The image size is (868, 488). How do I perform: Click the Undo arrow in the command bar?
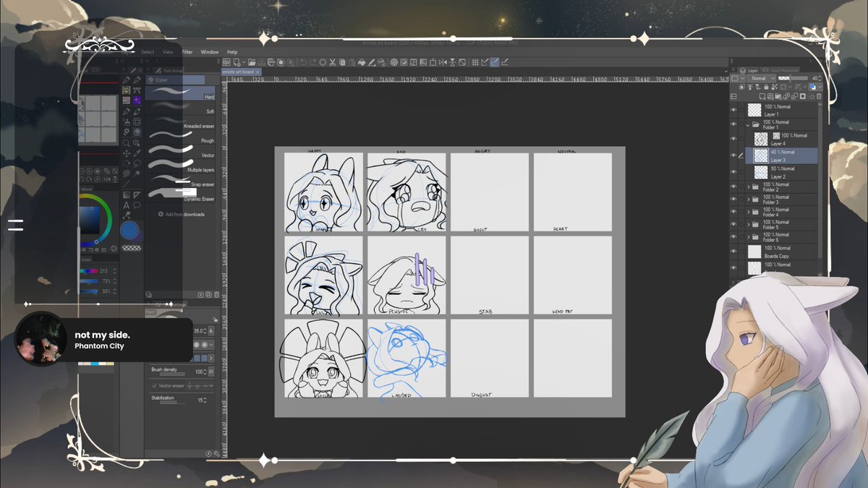[304, 62]
